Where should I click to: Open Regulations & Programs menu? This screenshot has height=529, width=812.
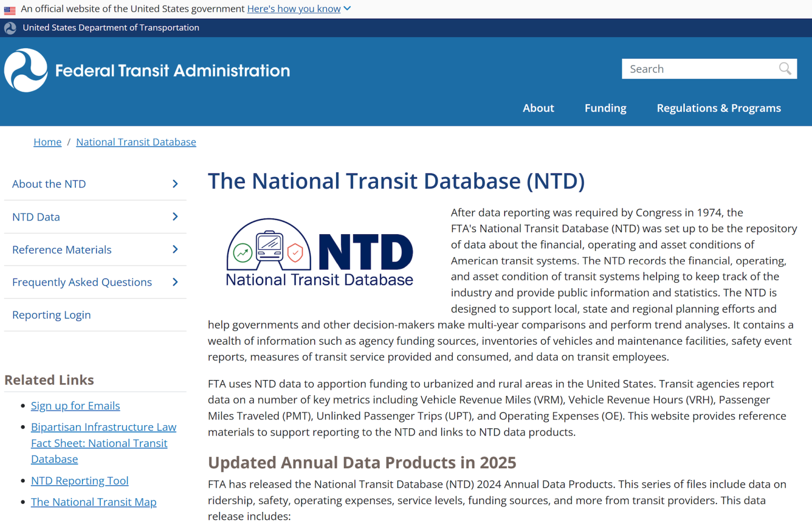pyautogui.click(x=718, y=108)
